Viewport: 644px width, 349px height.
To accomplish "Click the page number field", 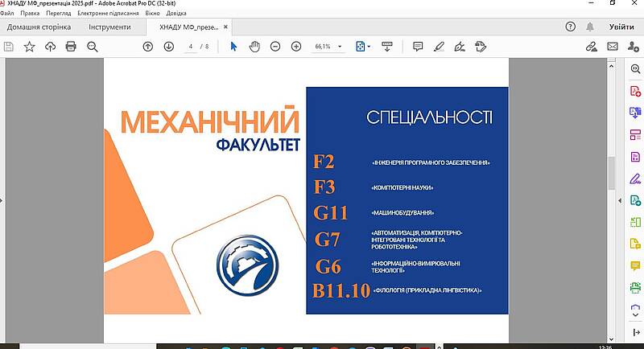I will [x=191, y=47].
